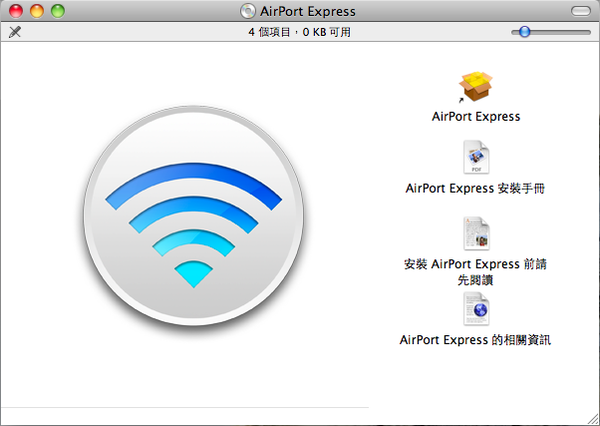Select the 'AirPort Express' package label

pos(476,116)
